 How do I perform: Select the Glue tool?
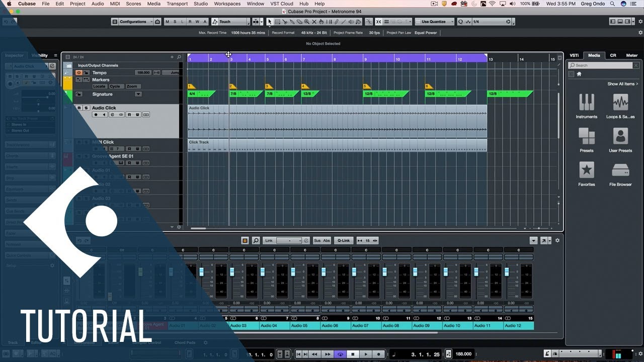coord(292,22)
